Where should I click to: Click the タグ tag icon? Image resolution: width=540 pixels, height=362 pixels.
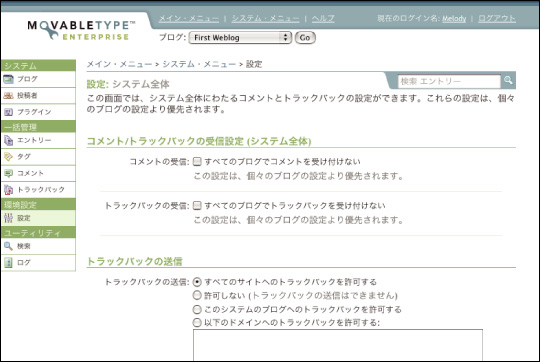click(8, 157)
